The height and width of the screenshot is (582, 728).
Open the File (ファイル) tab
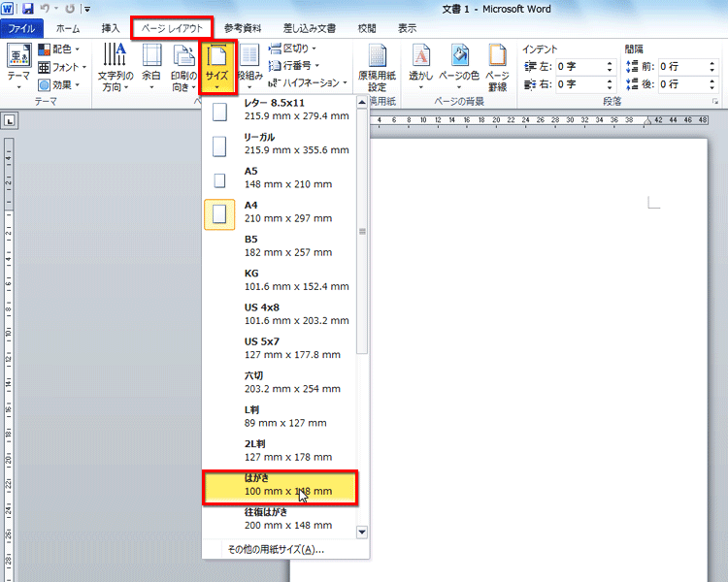(21, 28)
